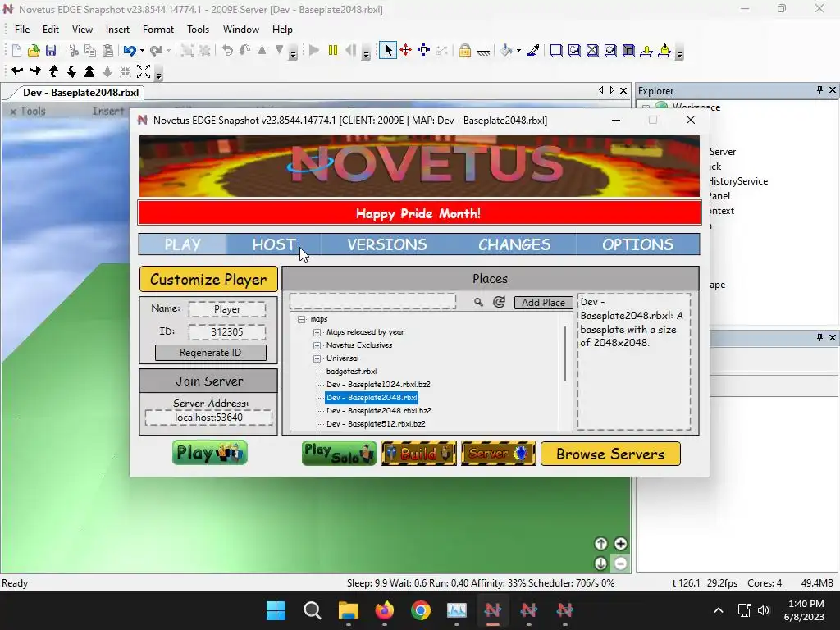Click the camera pan left arrow icon
The height and width of the screenshot is (630, 840).
tap(17, 71)
